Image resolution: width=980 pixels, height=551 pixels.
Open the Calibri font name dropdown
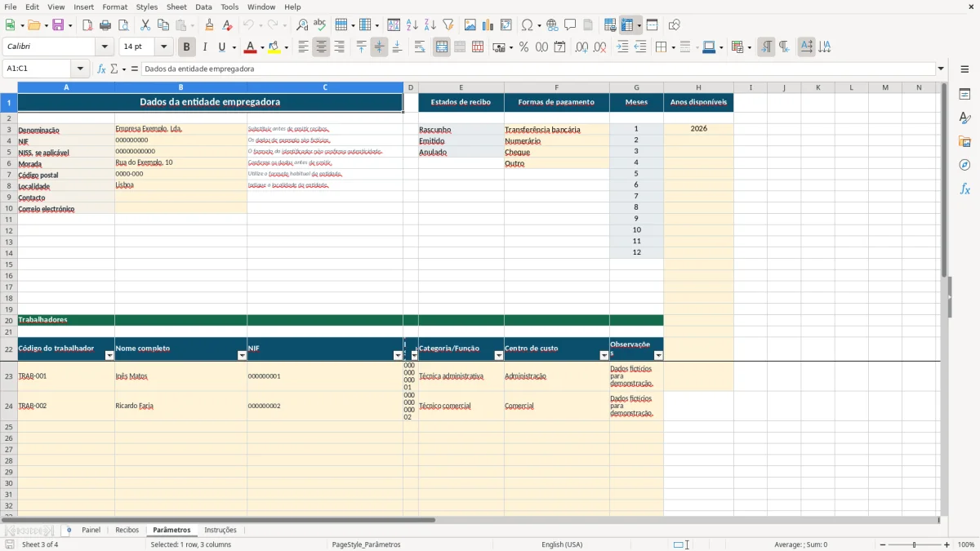coord(105,47)
